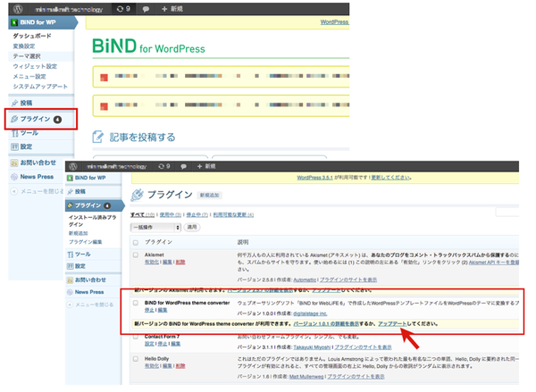Image resolution: width=536 pixels, height=392 pixels.
Task: Open システムアップデート in dashboard sidebar
Action: coord(40,87)
